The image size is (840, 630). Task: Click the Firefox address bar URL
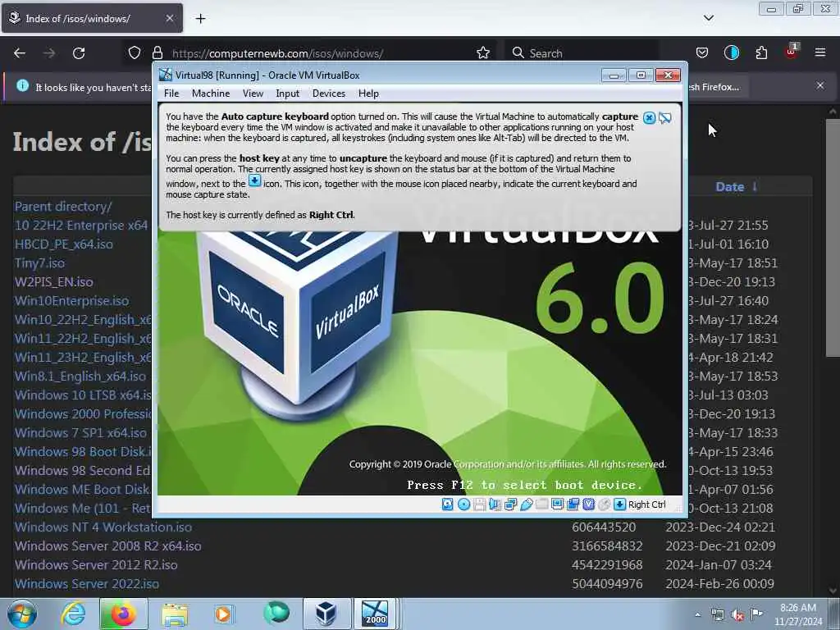(277, 53)
